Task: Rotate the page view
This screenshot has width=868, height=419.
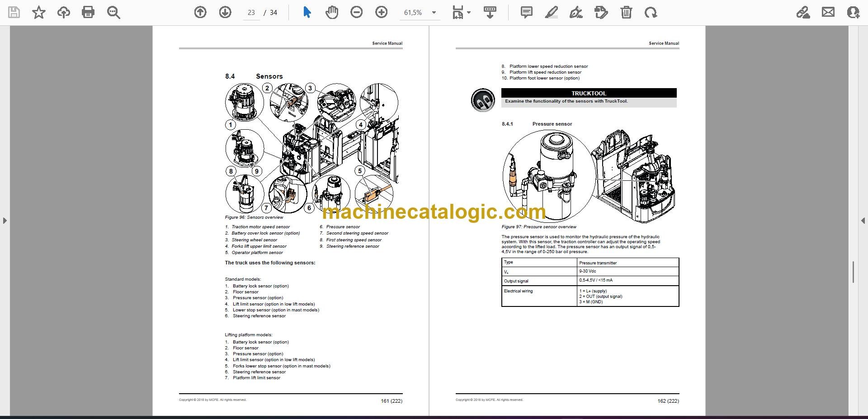Action: tap(651, 12)
